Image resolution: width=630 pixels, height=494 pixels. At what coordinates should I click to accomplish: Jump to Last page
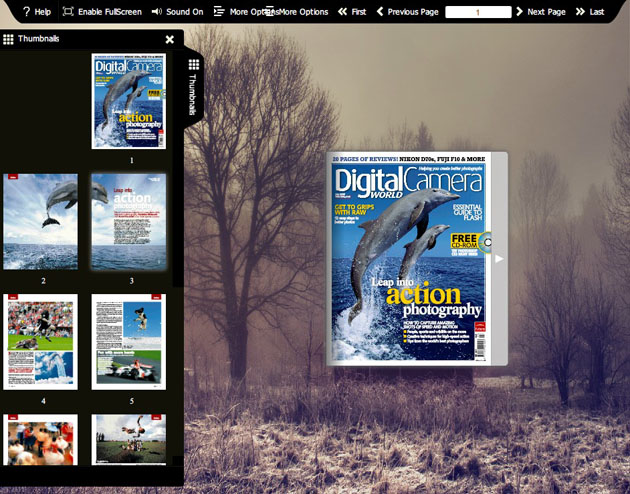590,12
